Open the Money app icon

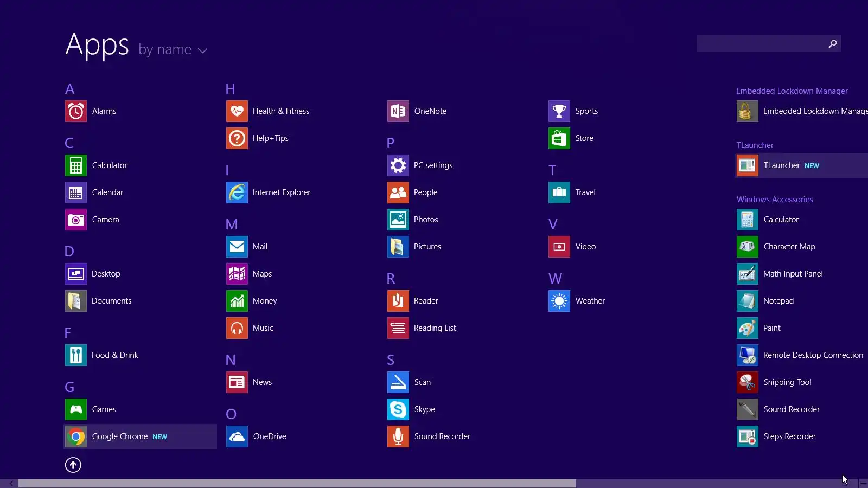coord(237,301)
